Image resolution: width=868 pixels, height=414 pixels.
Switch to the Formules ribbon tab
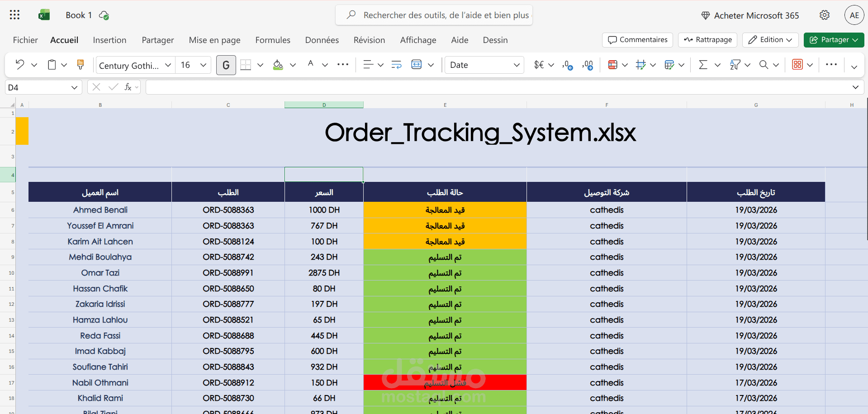[x=273, y=40]
